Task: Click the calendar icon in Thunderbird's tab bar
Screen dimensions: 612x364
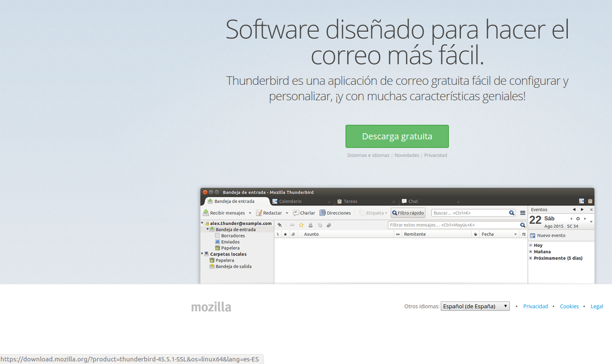Action: [x=582, y=201]
